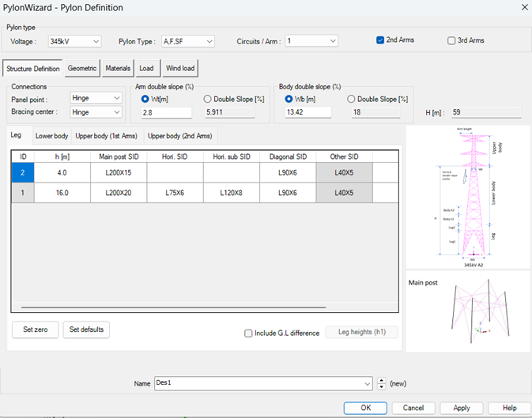This screenshot has width=532, height=418.
Task: Increment the Name stepper up arrow
Action: (383, 380)
